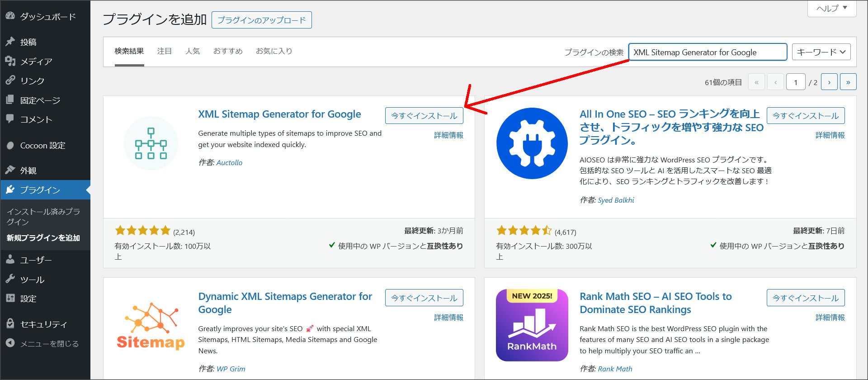Open author Rank Math link
The width and height of the screenshot is (868, 380).
(615, 369)
